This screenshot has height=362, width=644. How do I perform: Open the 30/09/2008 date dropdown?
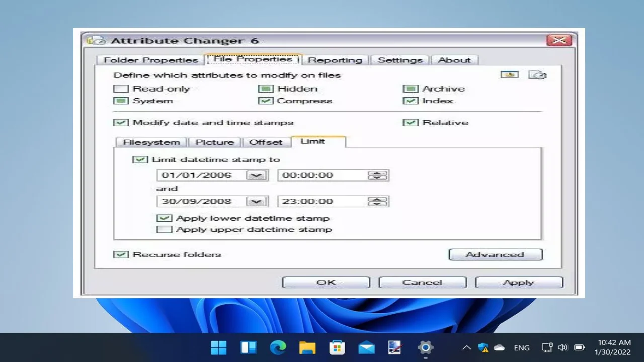point(257,201)
